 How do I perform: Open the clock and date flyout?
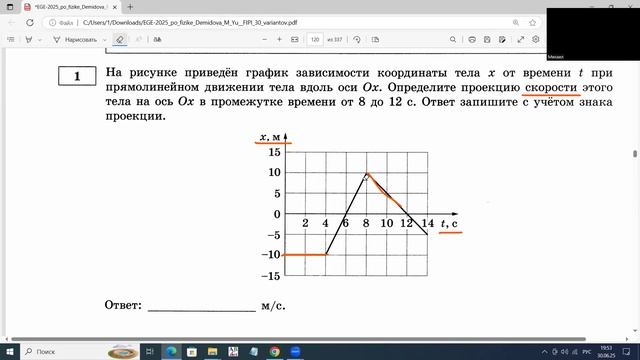607,351
